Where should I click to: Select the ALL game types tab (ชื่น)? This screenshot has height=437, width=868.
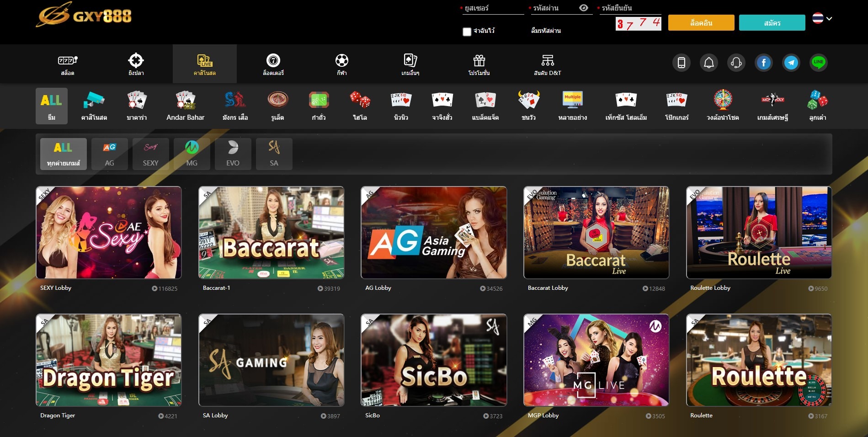pos(52,106)
